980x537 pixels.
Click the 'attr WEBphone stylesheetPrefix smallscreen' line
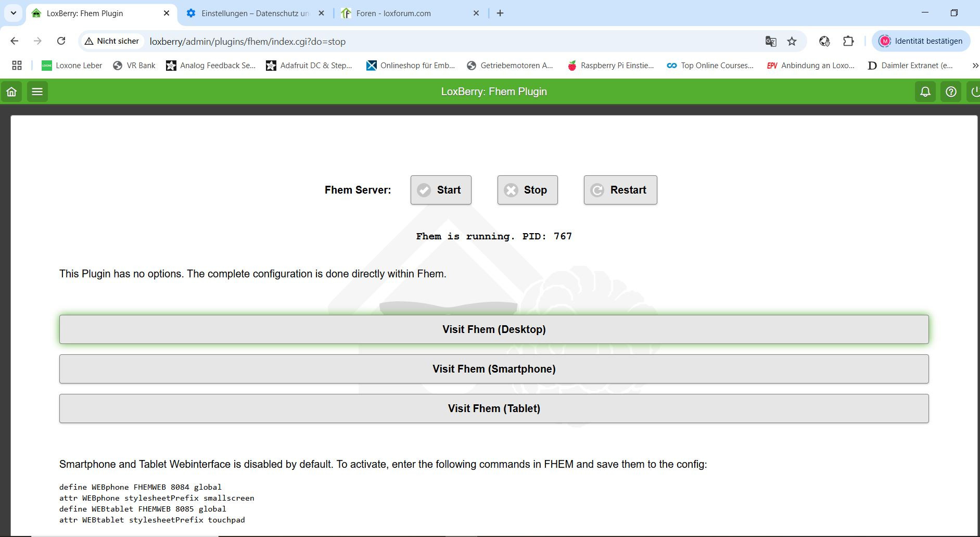(157, 498)
